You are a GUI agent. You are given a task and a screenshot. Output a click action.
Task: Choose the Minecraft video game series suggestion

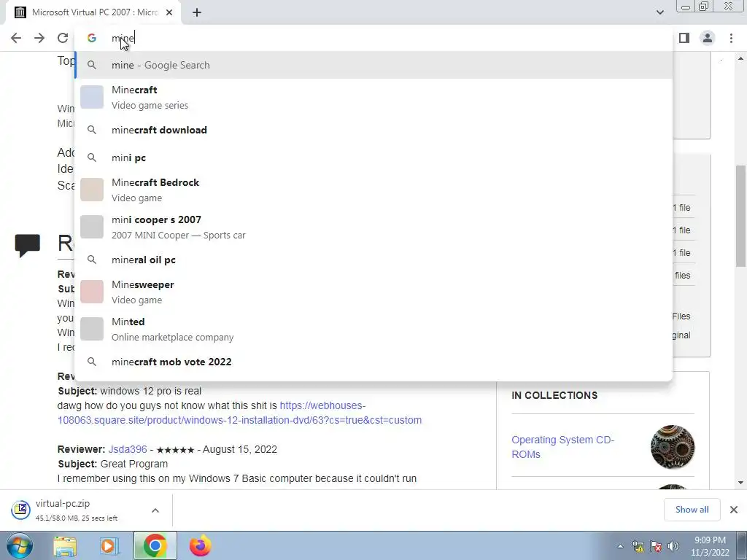[373, 97]
